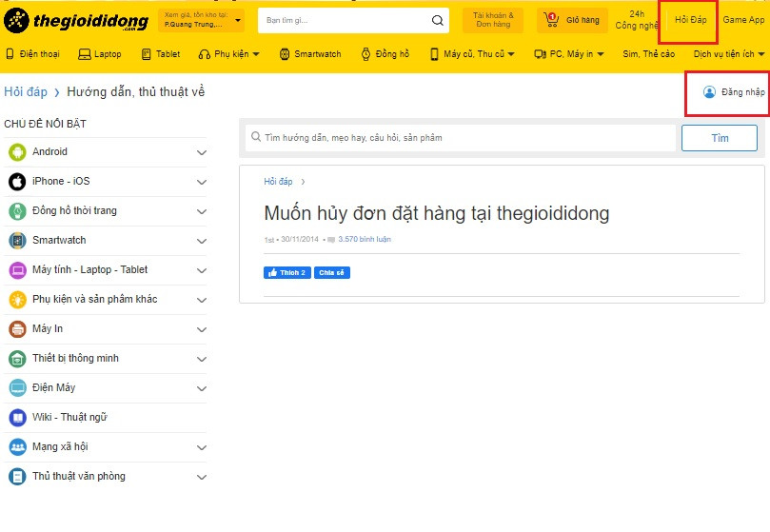
Task: Click the Facebook Thích like button
Action: [x=287, y=272]
